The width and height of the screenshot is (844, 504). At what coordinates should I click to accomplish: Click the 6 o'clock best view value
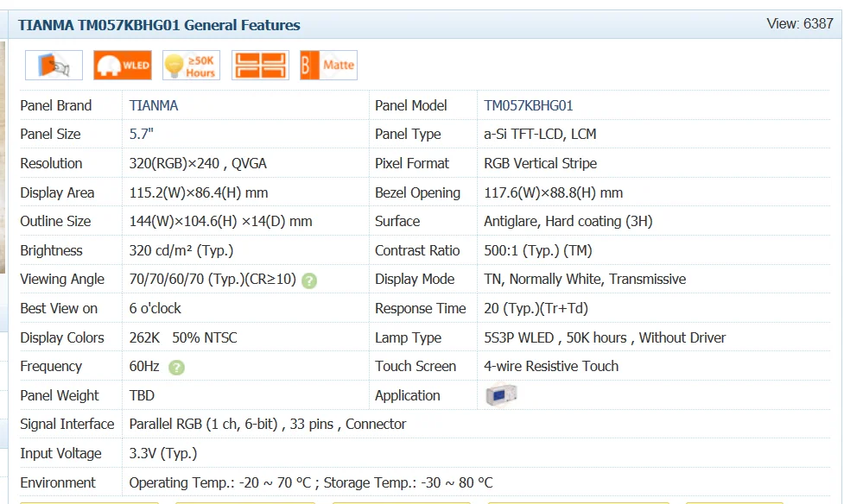[155, 308]
